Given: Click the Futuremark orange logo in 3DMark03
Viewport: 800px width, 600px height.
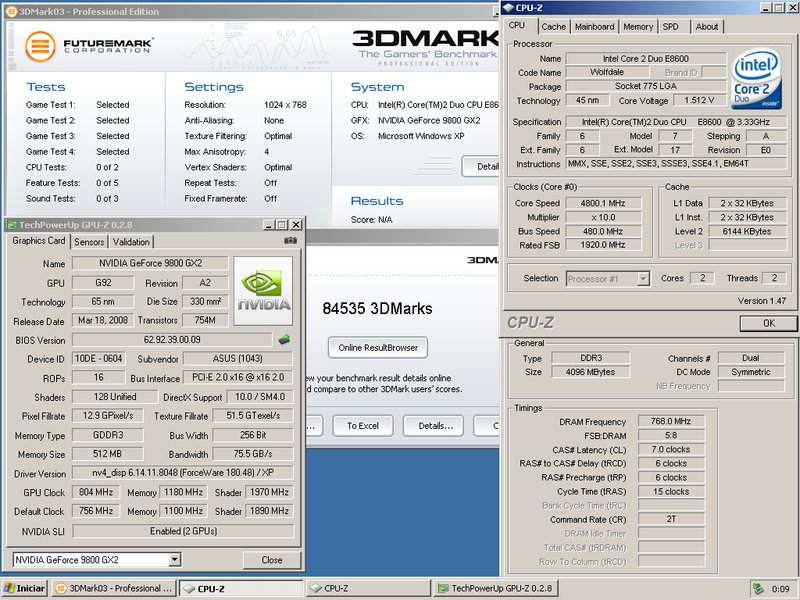Looking at the screenshot, I should click(x=40, y=46).
